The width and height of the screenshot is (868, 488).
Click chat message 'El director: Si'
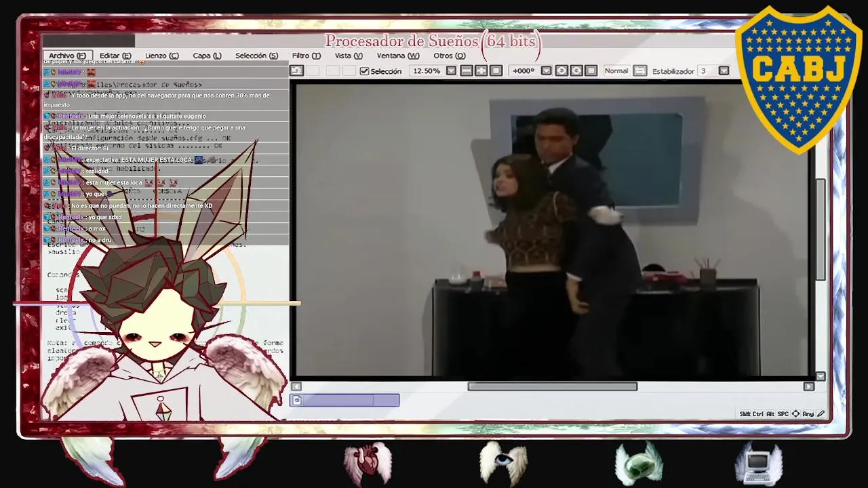90,148
